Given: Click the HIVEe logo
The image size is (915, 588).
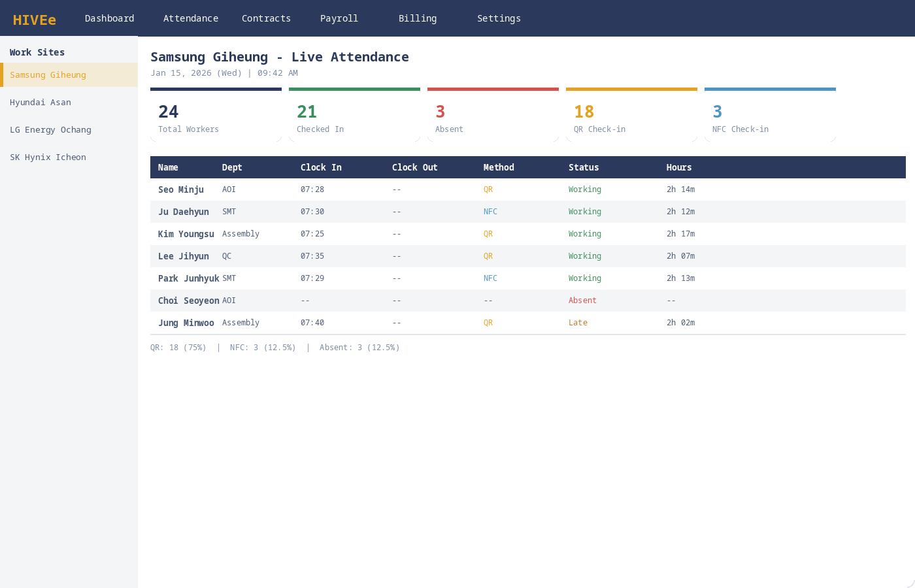Looking at the screenshot, I should point(35,20).
